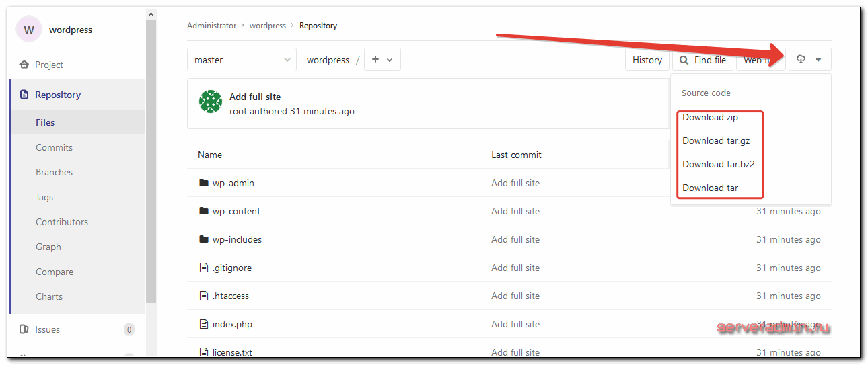This screenshot has width=868, height=365.
Task: Click the History button
Action: [x=647, y=60]
